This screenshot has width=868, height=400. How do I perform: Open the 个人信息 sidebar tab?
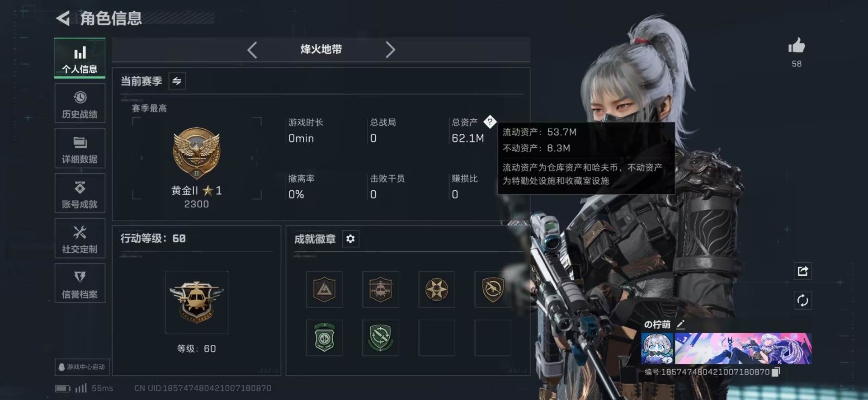click(x=80, y=58)
